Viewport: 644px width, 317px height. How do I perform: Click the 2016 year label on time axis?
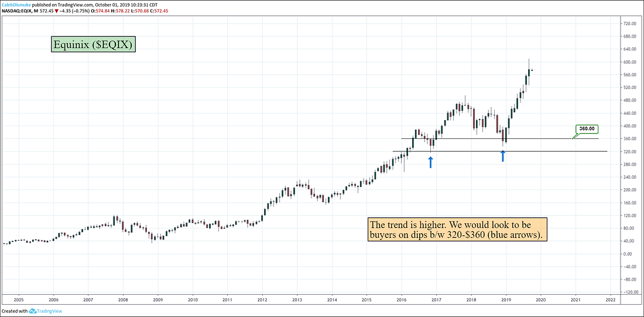[401, 301]
